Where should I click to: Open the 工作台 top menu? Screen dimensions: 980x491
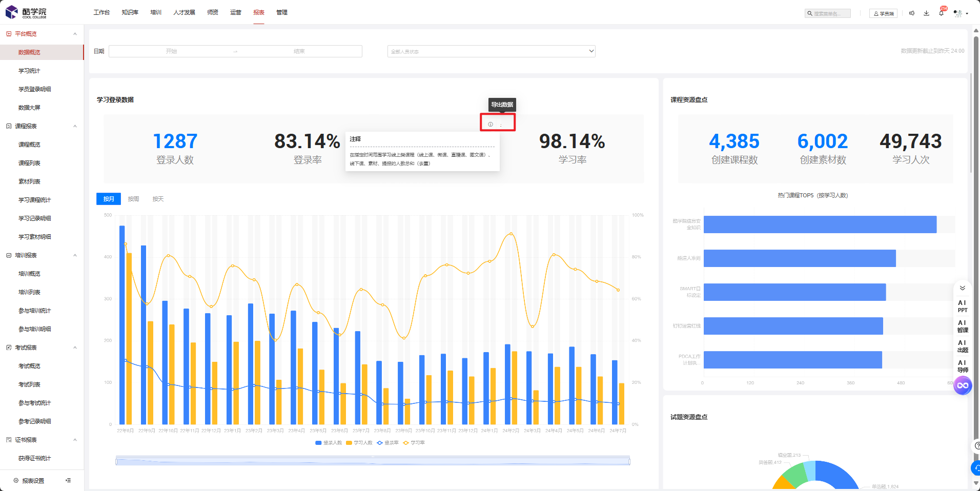coord(101,12)
